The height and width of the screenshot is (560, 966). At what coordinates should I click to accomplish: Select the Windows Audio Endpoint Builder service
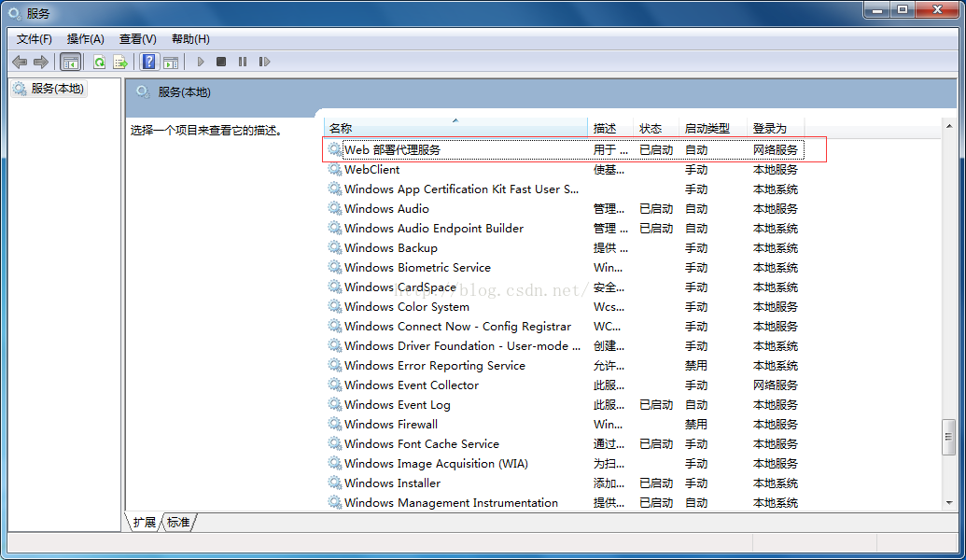(434, 228)
